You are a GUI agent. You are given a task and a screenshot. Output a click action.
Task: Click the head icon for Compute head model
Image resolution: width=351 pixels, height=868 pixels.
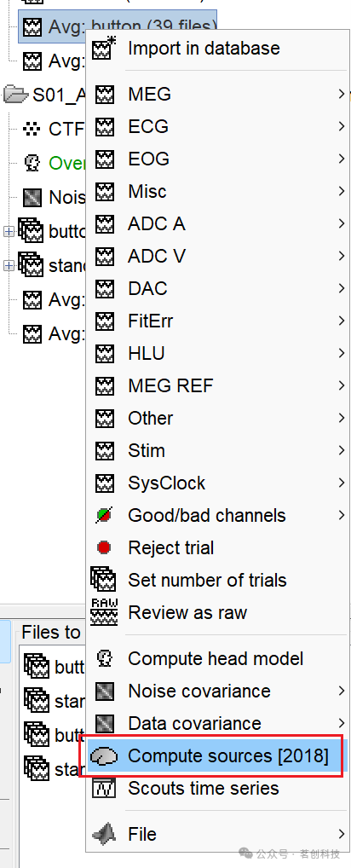click(104, 658)
